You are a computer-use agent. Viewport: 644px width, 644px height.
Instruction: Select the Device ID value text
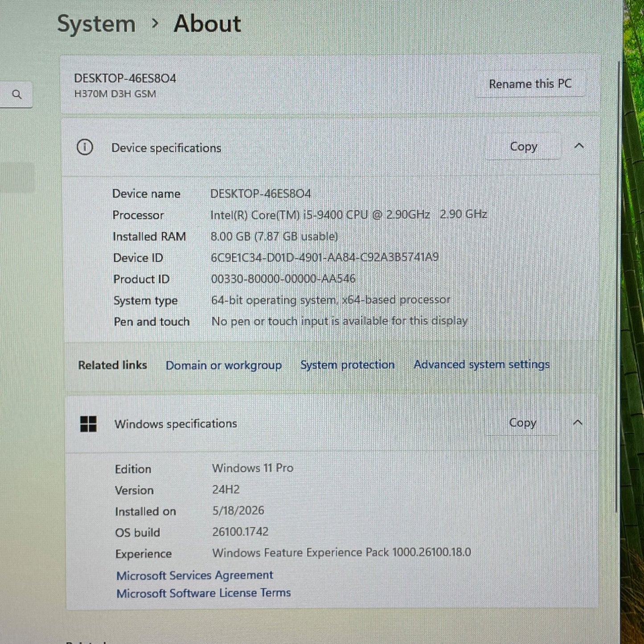[x=324, y=257]
